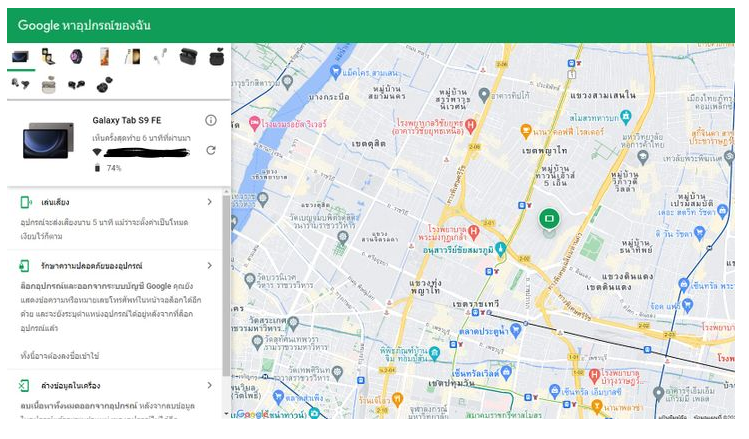This screenshot has height=439, width=749.
Task: Click the Galaxy Tab S9 FE device name
Action: pos(127,120)
